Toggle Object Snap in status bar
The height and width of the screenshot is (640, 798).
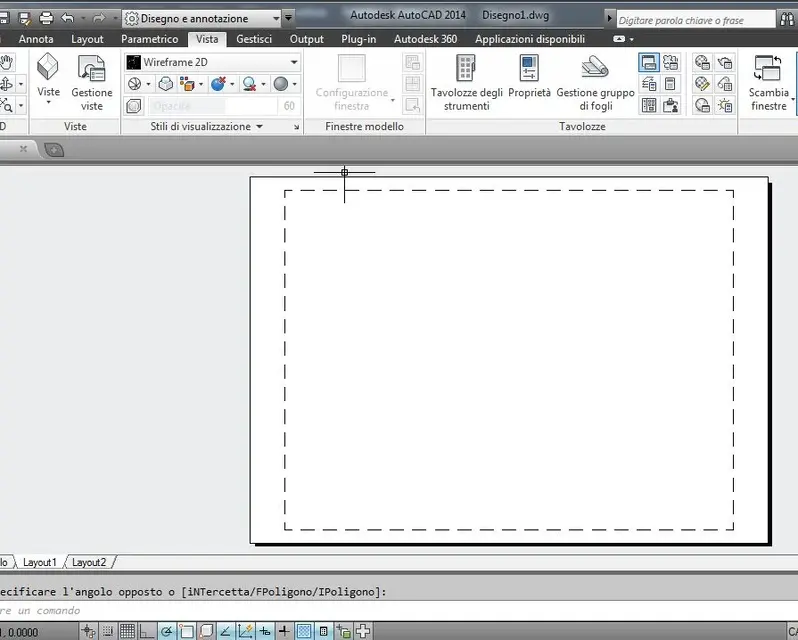[x=186, y=631]
